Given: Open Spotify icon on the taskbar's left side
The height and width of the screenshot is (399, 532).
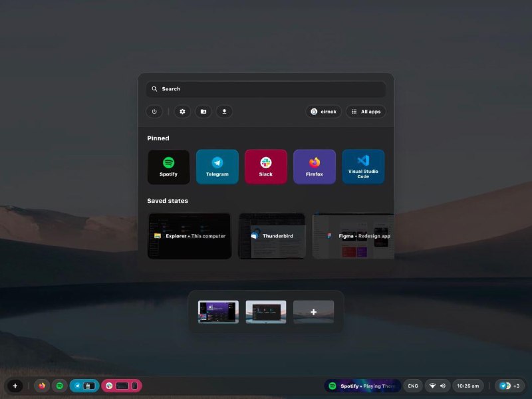Looking at the screenshot, I should pyautogui.click(x=60, y=386).
